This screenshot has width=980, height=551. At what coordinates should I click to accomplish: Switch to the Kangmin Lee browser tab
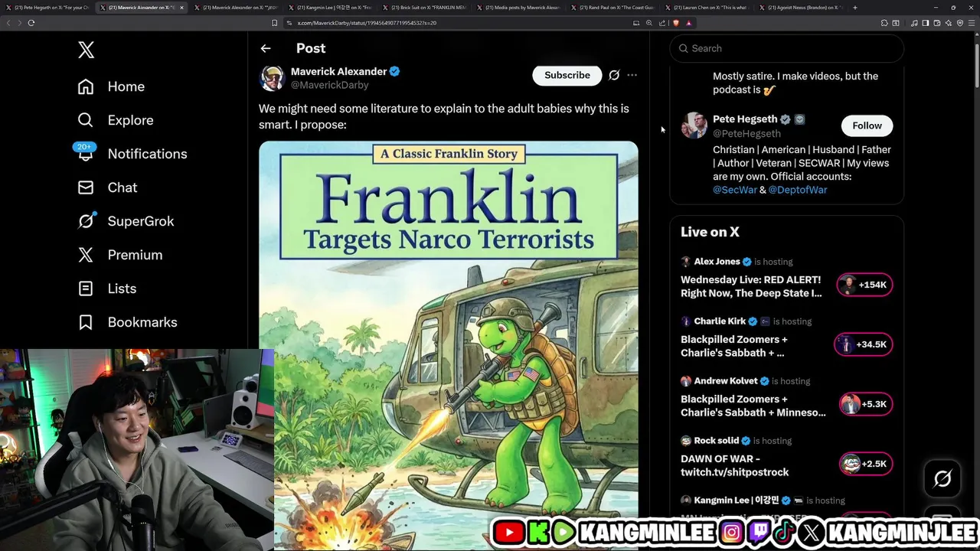click(329, 8)
